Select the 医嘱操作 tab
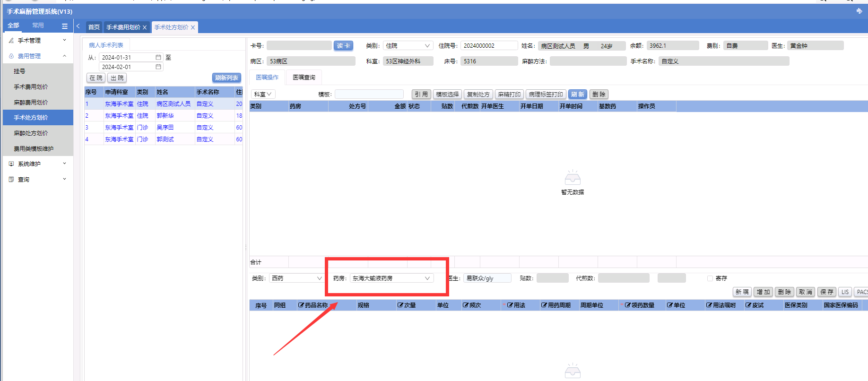868x381 pixels. point(267,78)
